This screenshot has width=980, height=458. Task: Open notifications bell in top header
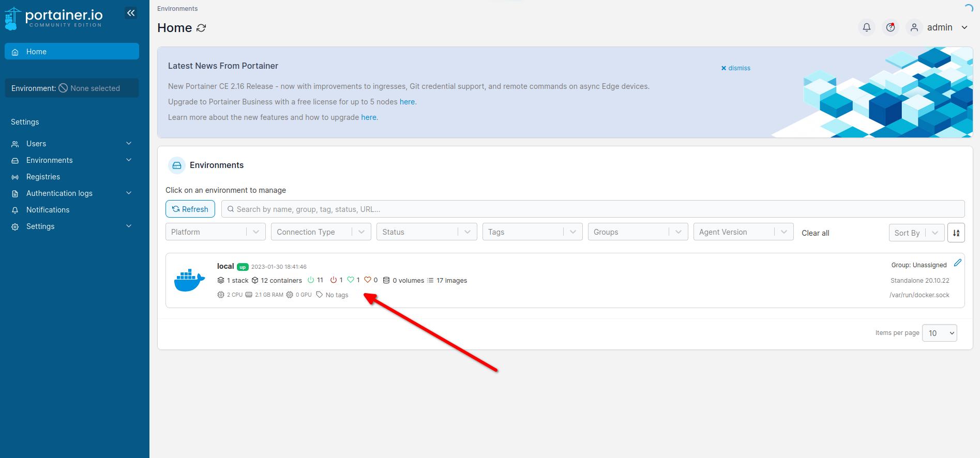click(867, 27)
